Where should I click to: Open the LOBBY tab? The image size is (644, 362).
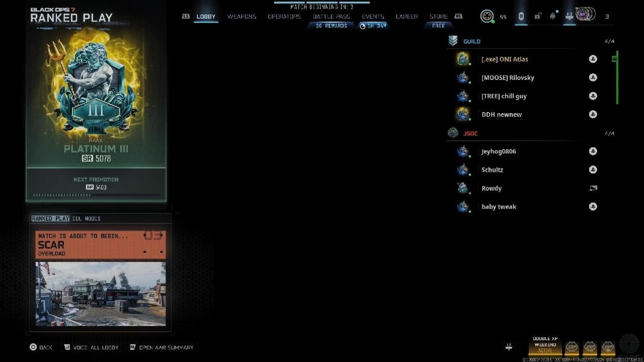coord(206,17)
